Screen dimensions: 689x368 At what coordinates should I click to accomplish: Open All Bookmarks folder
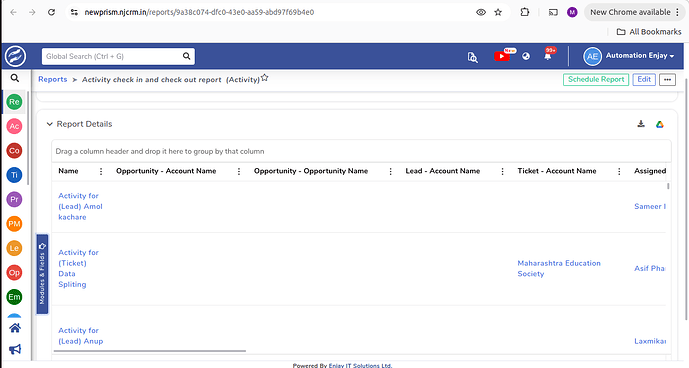[649, 32]
